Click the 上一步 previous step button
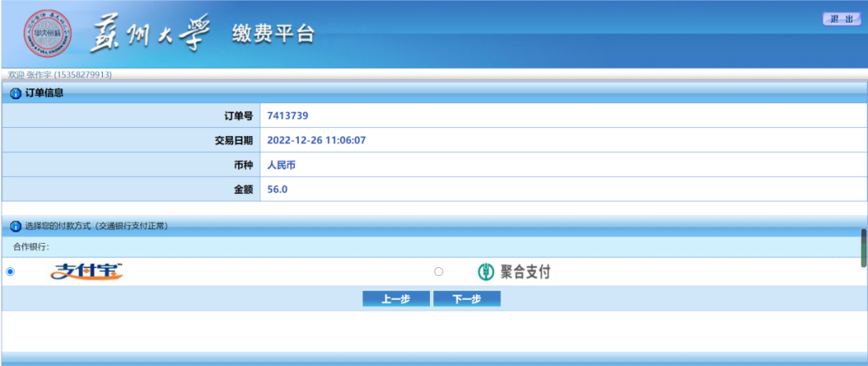This screenshot has height=366, width=868. tap(395, 298)
